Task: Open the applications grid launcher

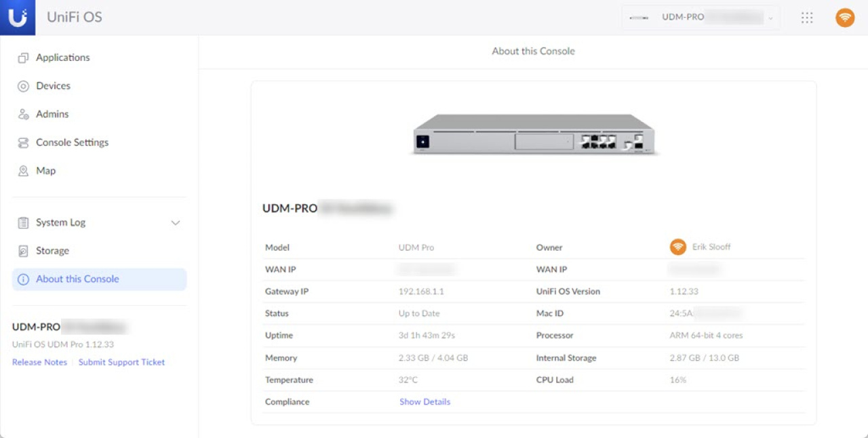Action: click(806, 17)
